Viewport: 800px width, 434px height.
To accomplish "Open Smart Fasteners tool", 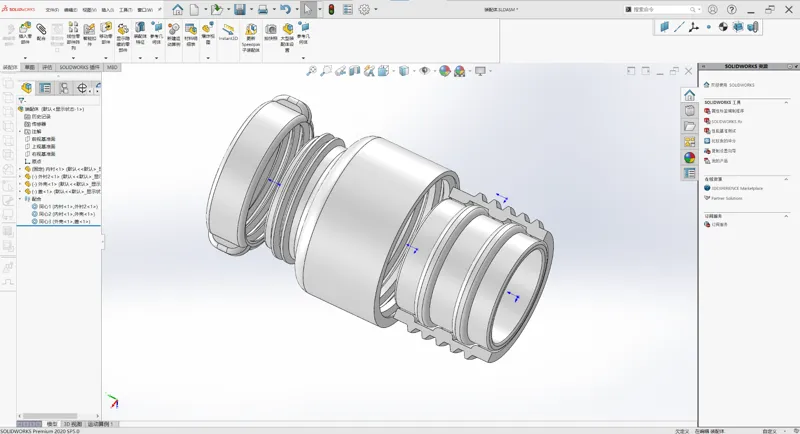I will click(89, 34).
